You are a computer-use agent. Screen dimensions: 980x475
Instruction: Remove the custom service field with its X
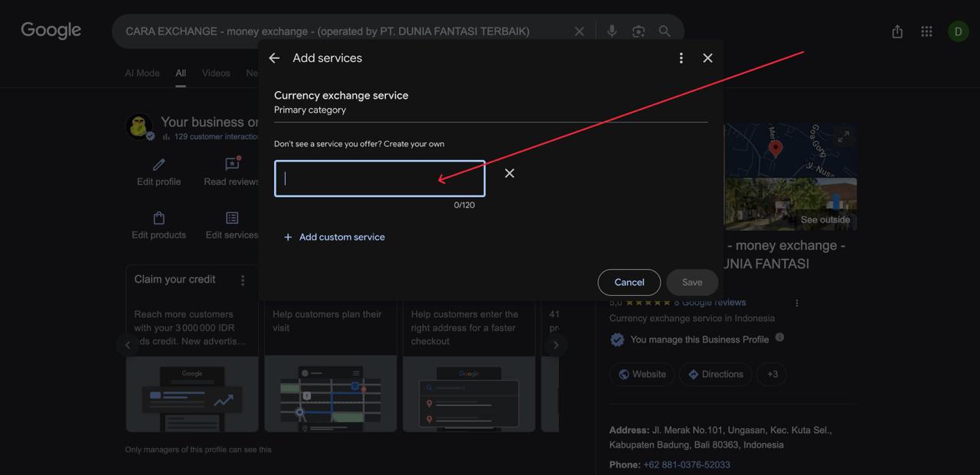(x=509, y=173)
